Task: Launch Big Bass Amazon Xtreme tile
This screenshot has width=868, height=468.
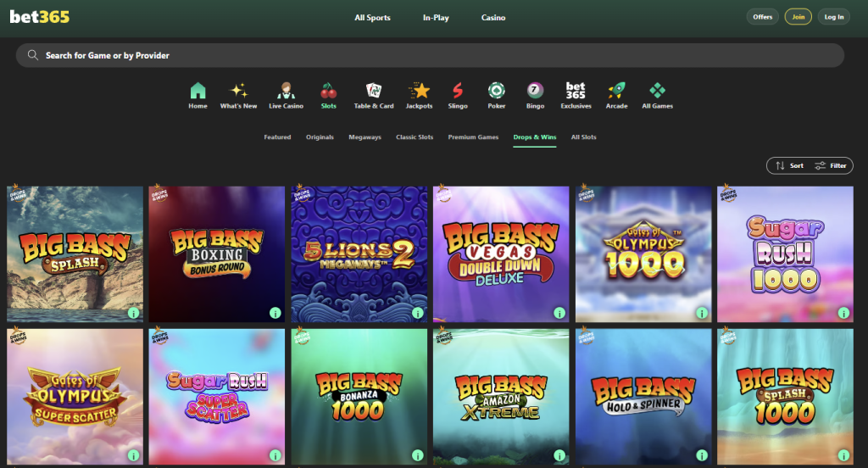Action: pyautogui.click(x=501, y=397)
